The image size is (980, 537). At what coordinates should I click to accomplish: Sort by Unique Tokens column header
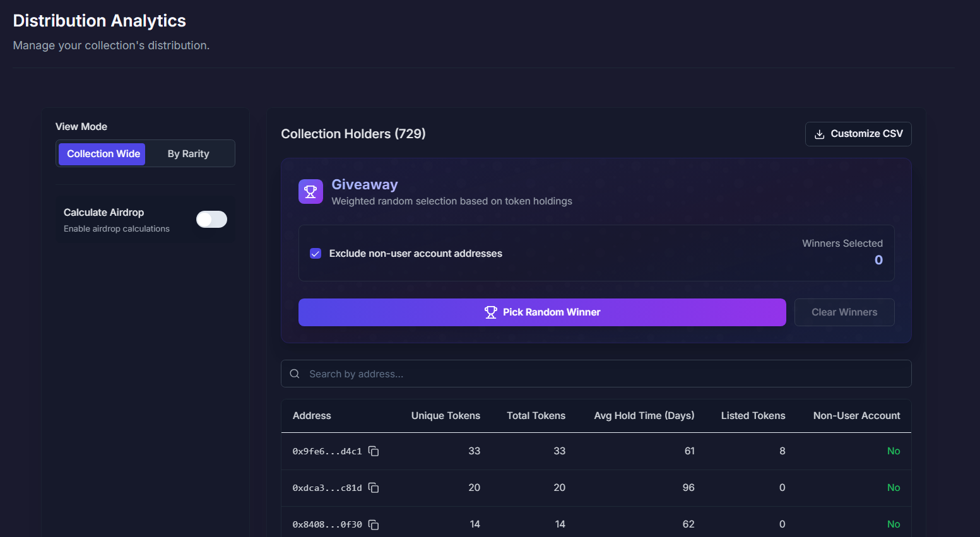446,416
